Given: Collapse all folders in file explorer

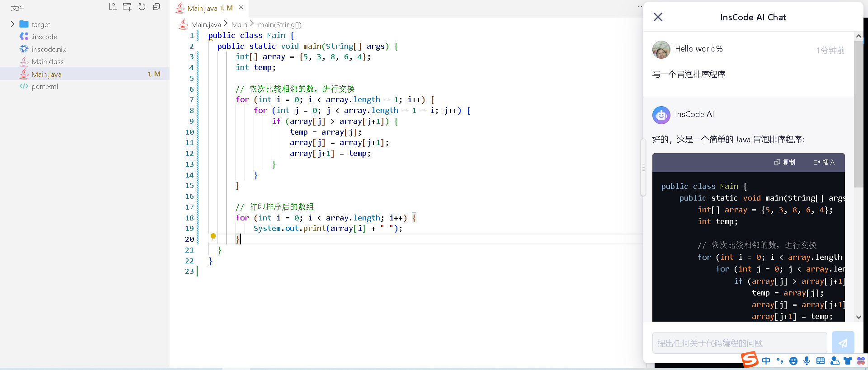Looking at the screenshot, I should coord(156,7).
